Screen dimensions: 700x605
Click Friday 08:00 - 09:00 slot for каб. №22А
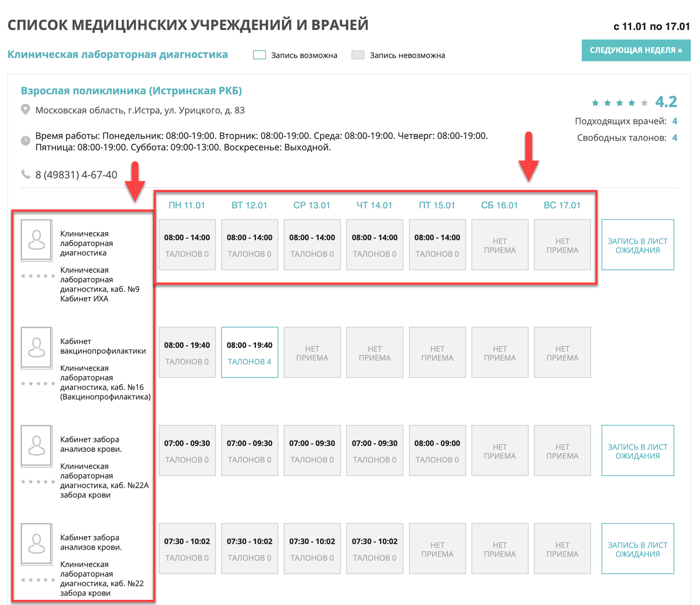[437, 450]
